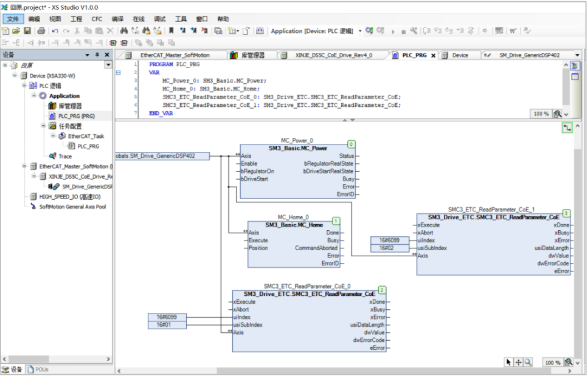Open the 设备 panel options dropdown arrow

pyautogui.click(x=88, y=55)
